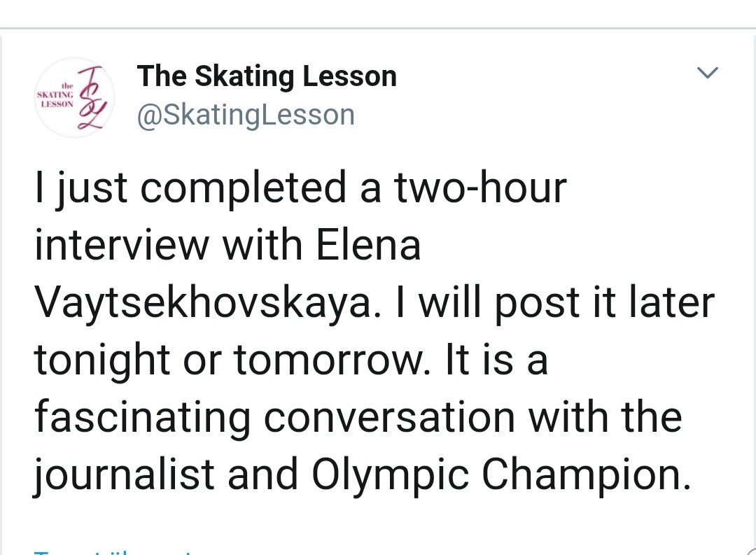756x555 pixels.
Task: Open the @SkatingLesson handle
Action: [x=246, y=114]
